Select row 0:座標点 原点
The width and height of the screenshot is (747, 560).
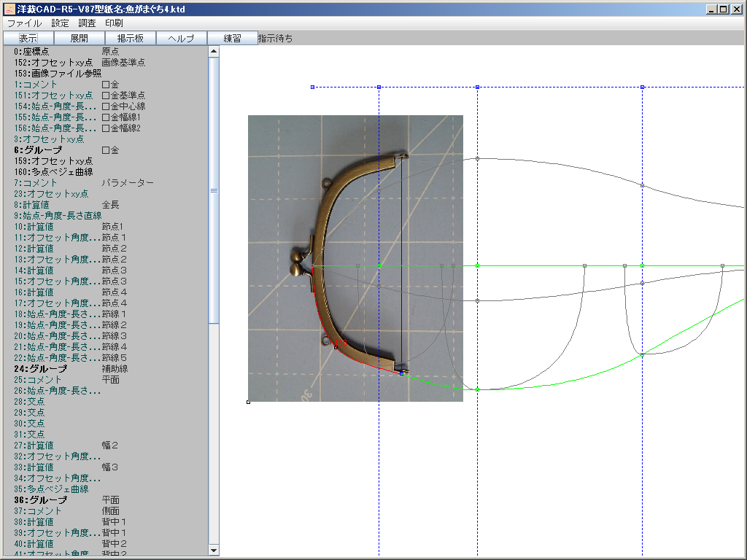(x=66, y=52)
